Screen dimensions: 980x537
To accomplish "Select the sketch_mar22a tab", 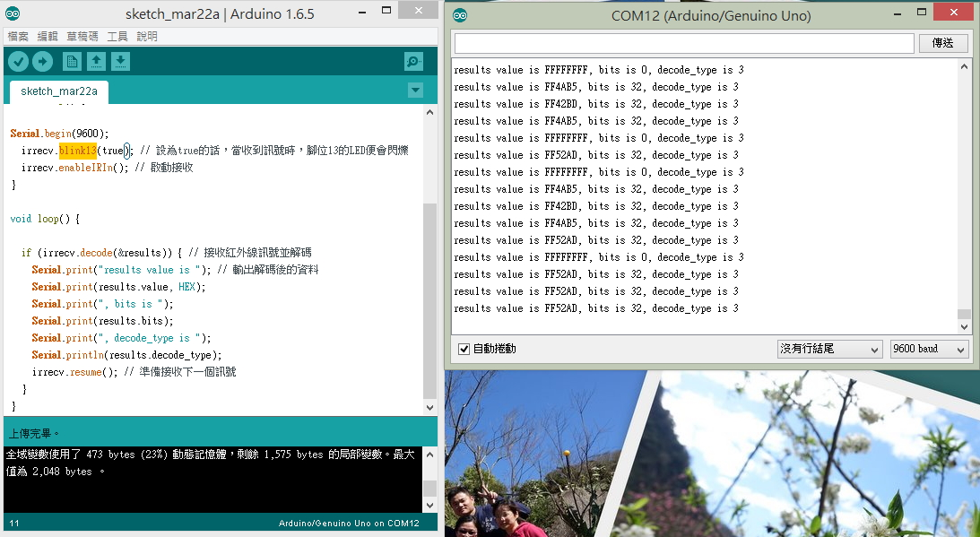I will pyautogui.click(x=59, y=91).
